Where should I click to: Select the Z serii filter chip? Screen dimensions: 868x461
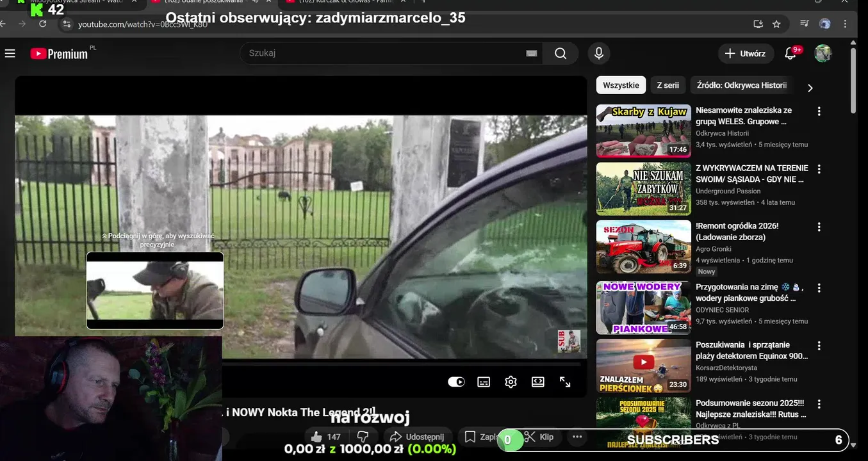tap(667, 85)
